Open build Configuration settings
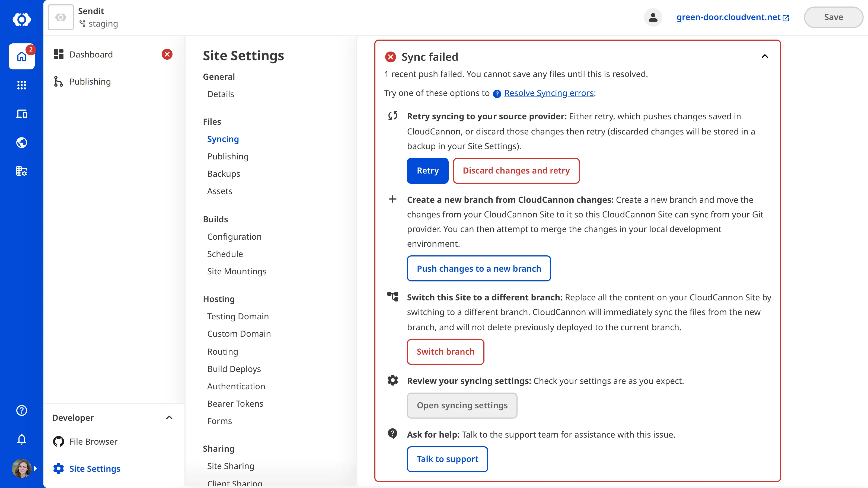 click(x=234, y=237)
